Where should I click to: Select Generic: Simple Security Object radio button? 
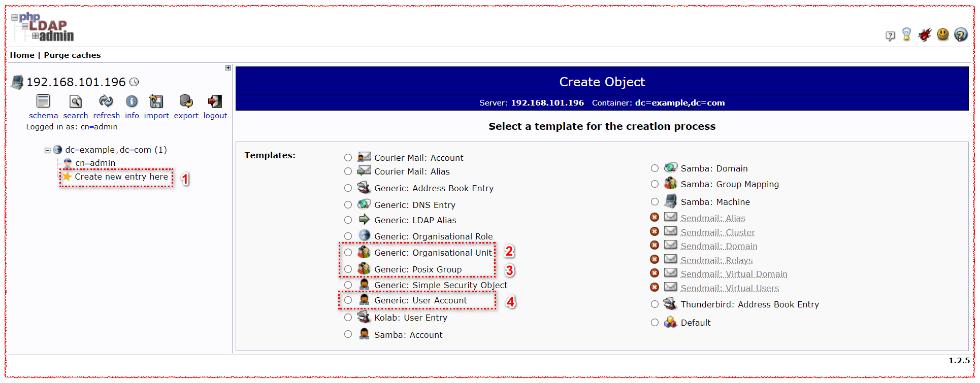(348, 285)
